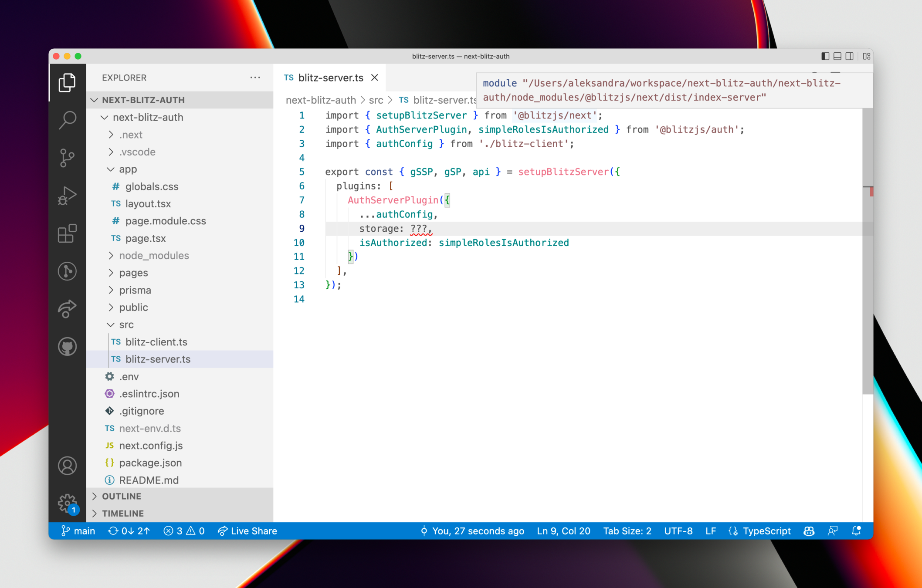Open blitz-client.ts file in explorer

click(156, 342)
